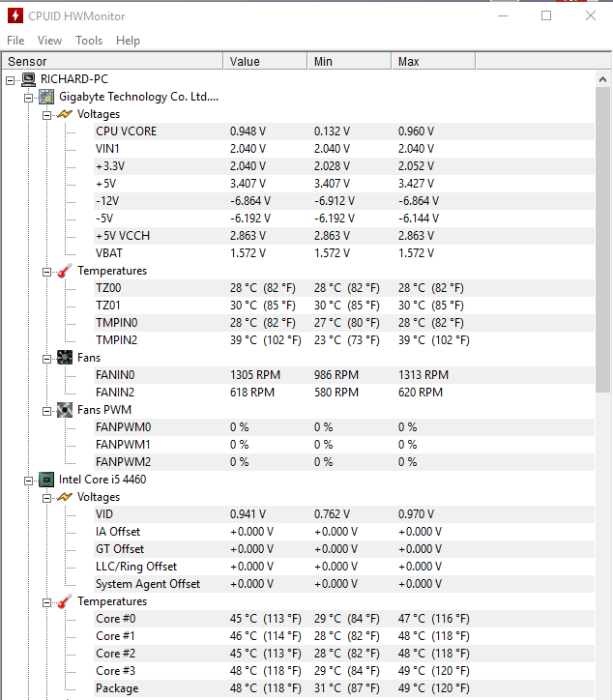Click the Intel Core i5 4460 chip icon
Viewport: 613px width, 700px height.
tap(46, 480)
